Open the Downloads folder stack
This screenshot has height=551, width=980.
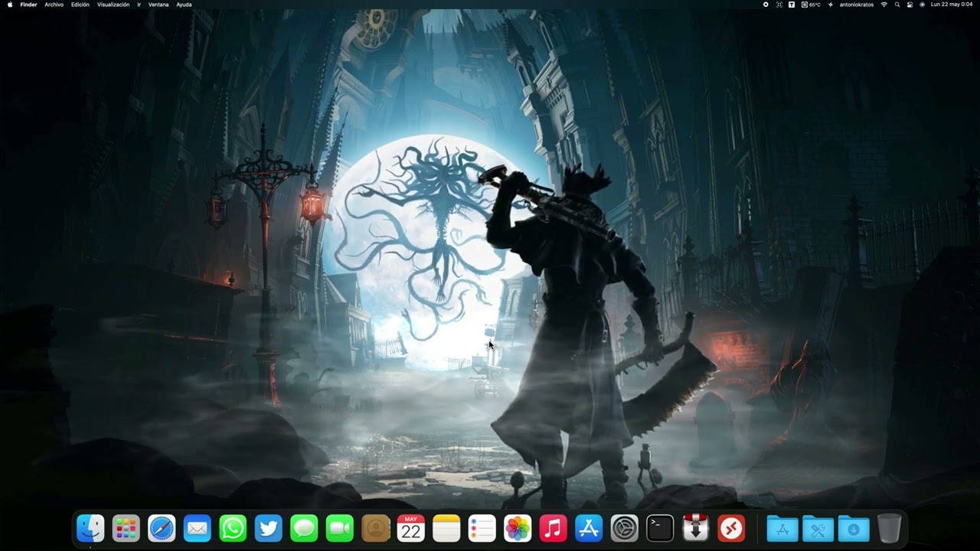click(x=854, y=528)
